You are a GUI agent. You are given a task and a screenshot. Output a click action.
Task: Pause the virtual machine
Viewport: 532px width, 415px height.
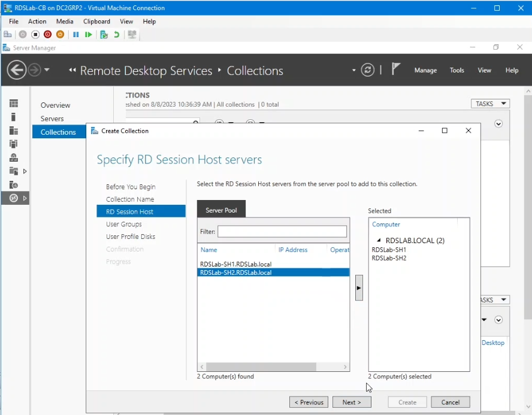[x=76, y=34]
